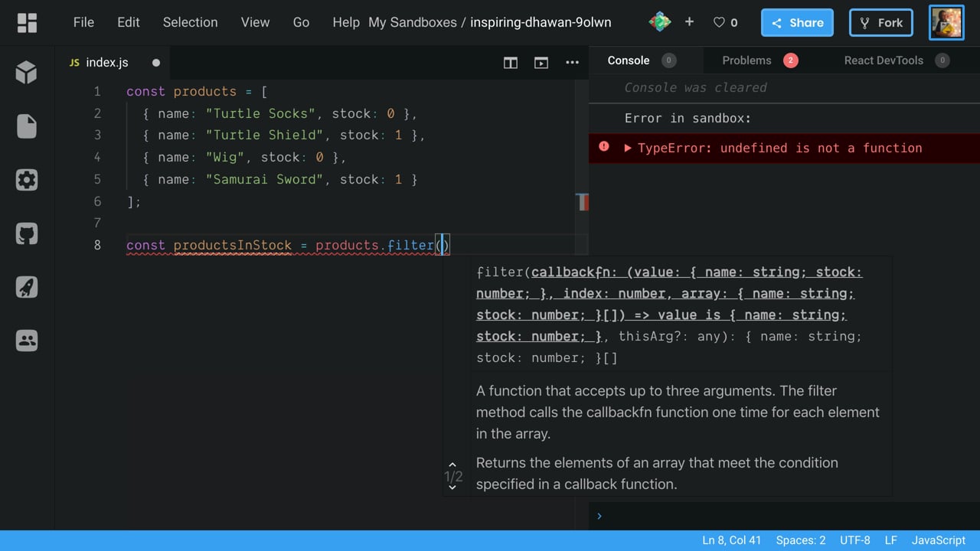This screenshot has width=980, height=551.
Task: Open the GitHub sidebar panel
Action: tap(27, 233)
